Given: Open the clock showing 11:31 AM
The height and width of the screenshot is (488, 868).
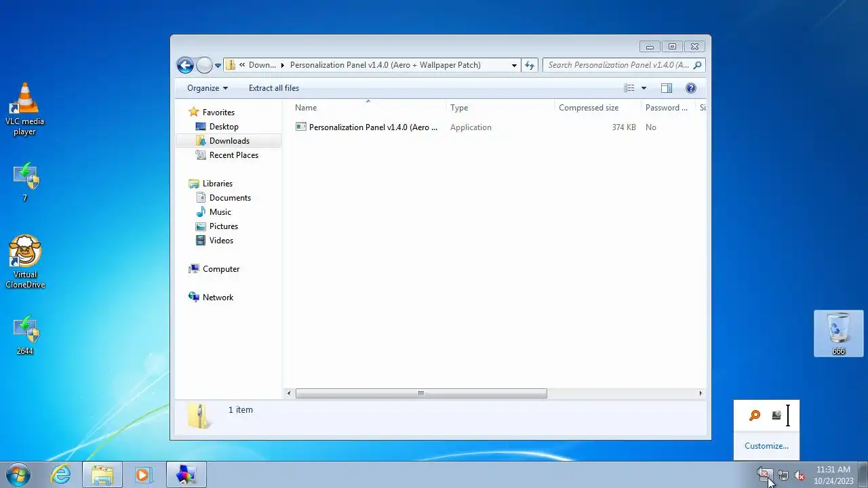Looking at the screenshot, I should coord(833,475).
